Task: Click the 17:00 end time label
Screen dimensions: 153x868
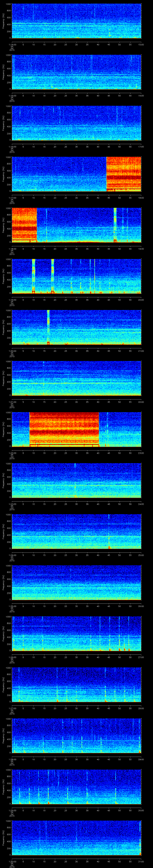Action: coord(141,147)
